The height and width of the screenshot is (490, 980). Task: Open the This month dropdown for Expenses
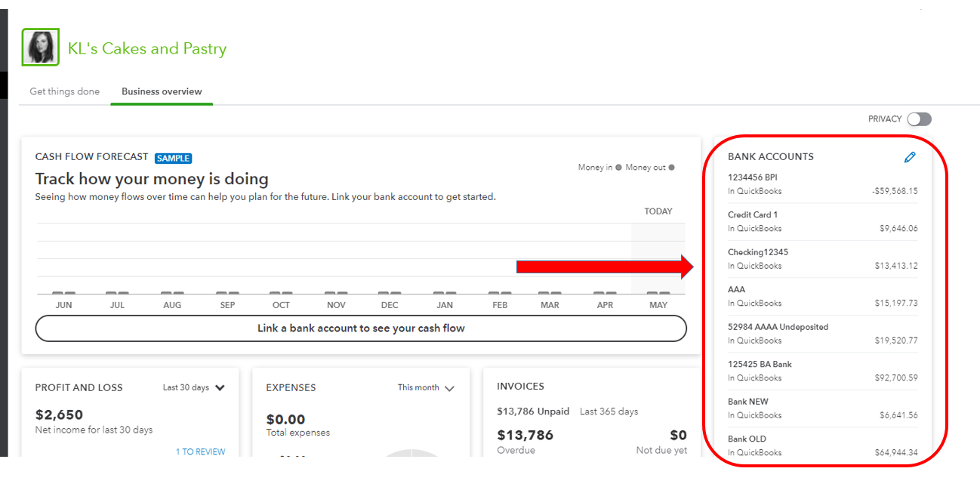click(x=426, y=387)
